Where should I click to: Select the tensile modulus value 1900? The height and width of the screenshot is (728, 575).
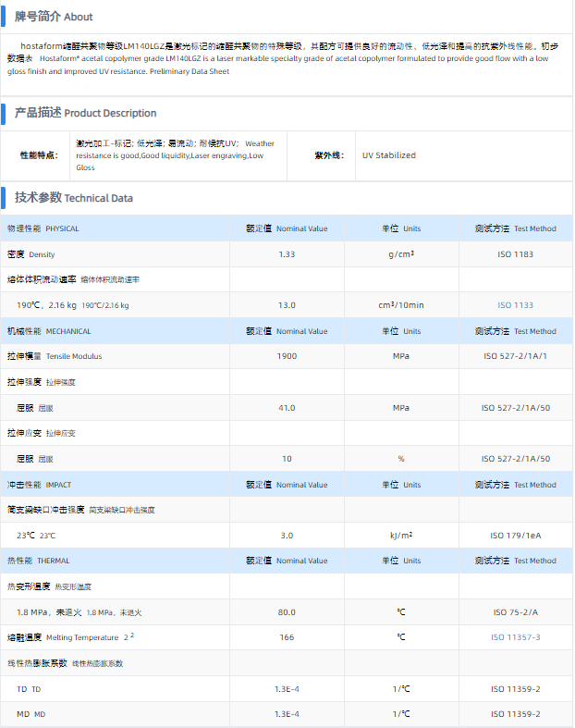pyautogui.click(x=287, y=356)
